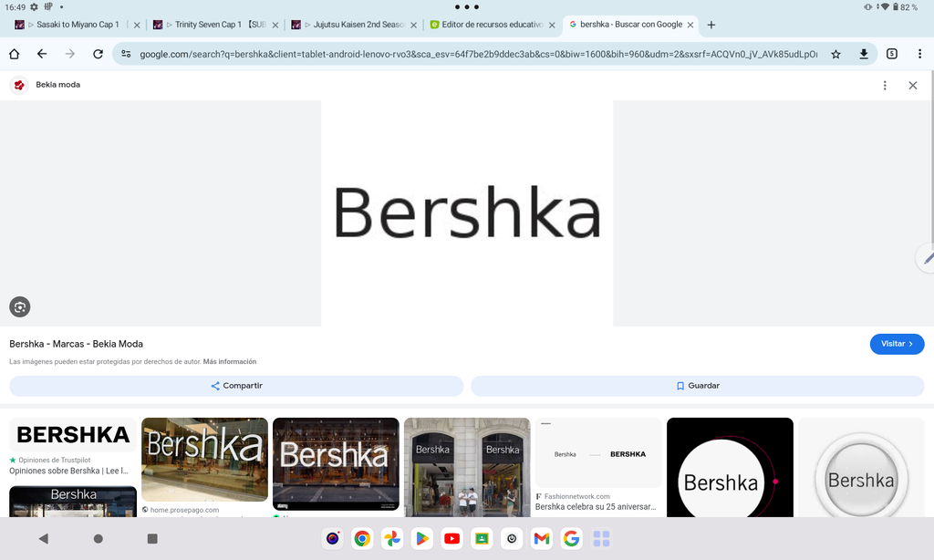Launch Camera app from taskbar
The width and height of the screenshot is (934, 560).
point(332,538)
